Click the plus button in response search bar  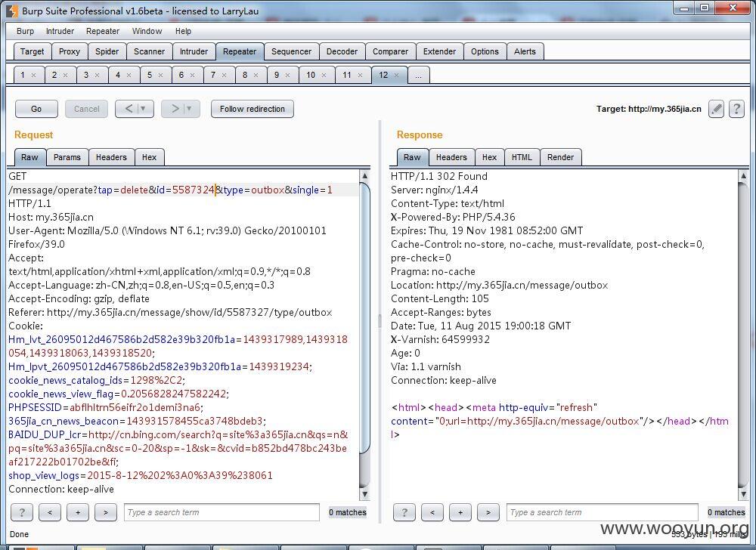coord(460,512)
